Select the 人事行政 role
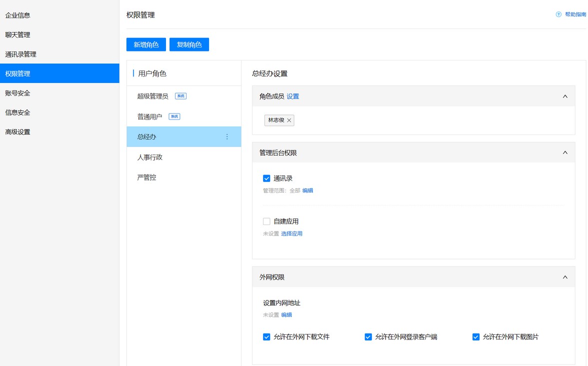The image size is (588, 366). coord(150,157)
